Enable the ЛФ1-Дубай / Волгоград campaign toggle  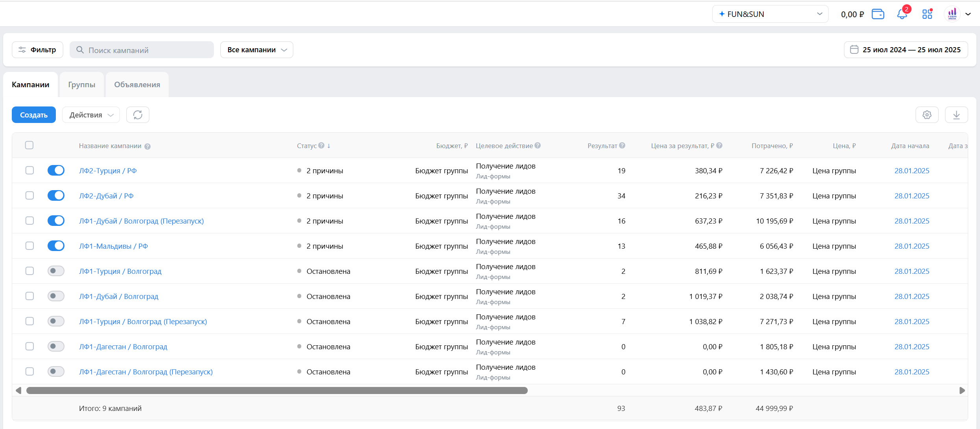pos(56,296)
